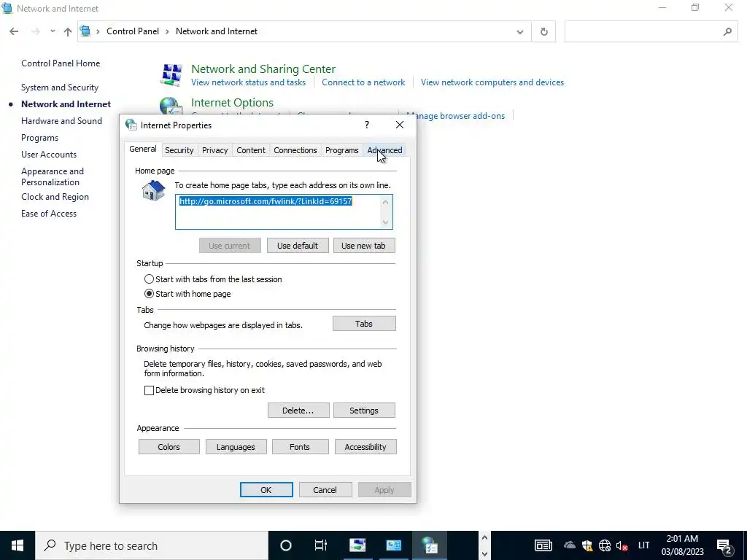Image resolution: width=747 pixels, height=560 pixels.
Task: Click the Network and Sharing Center icon
Action: [171, 75]
